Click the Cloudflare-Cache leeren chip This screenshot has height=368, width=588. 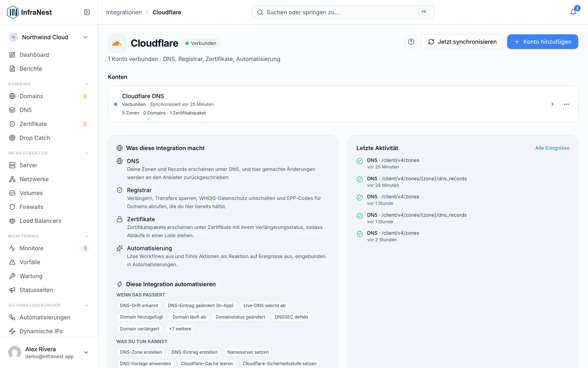pos(207,364)
